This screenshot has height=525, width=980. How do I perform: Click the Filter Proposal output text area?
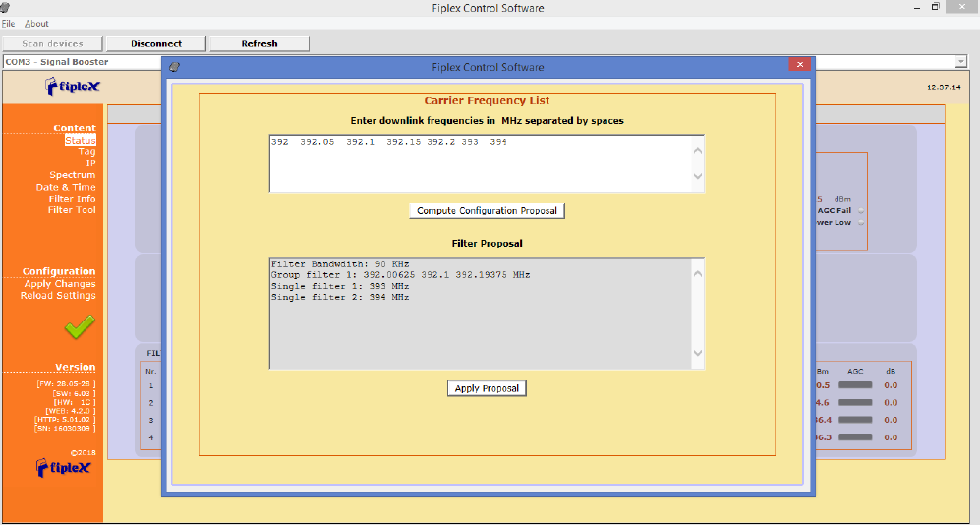pos(482,313)
